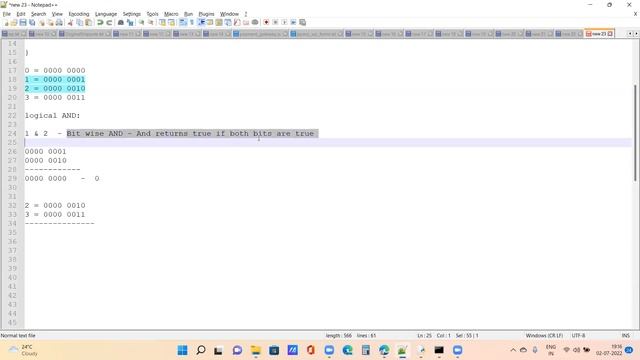Show hidden system tray icons
This screenshot has height=360, width=640.
(x=513, y=350)
